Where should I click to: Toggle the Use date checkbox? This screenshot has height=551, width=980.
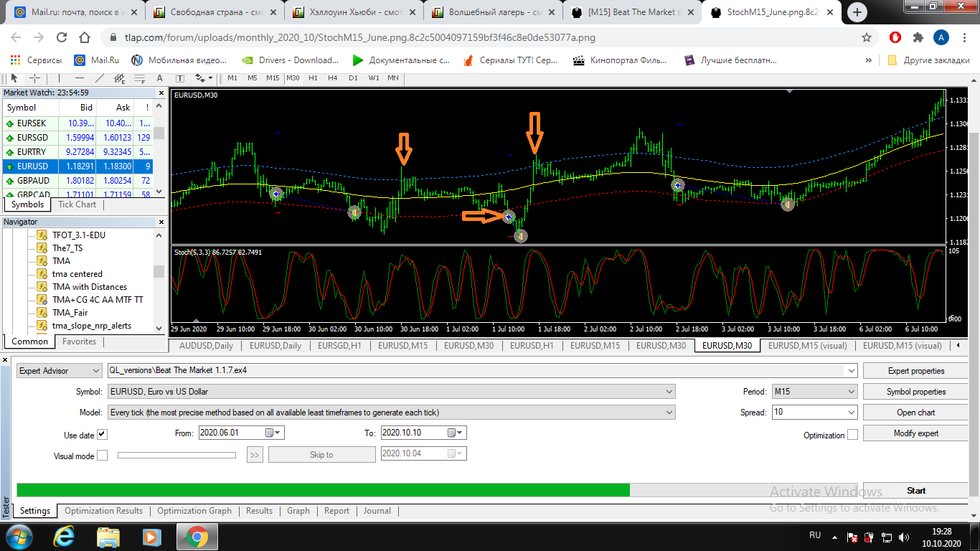pos(102,435)
